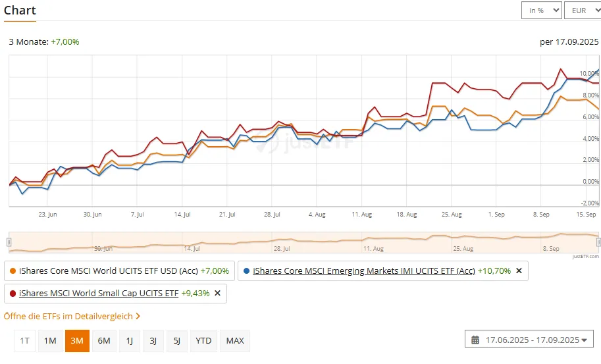Click the chevron arrow after Detailvergleich

coord(138,316)
